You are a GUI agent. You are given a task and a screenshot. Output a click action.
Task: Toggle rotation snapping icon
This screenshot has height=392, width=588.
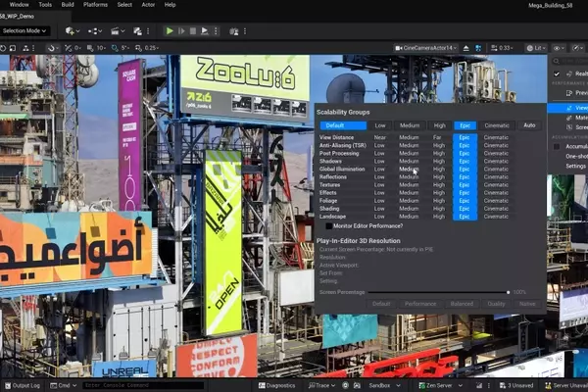[115, 48]
